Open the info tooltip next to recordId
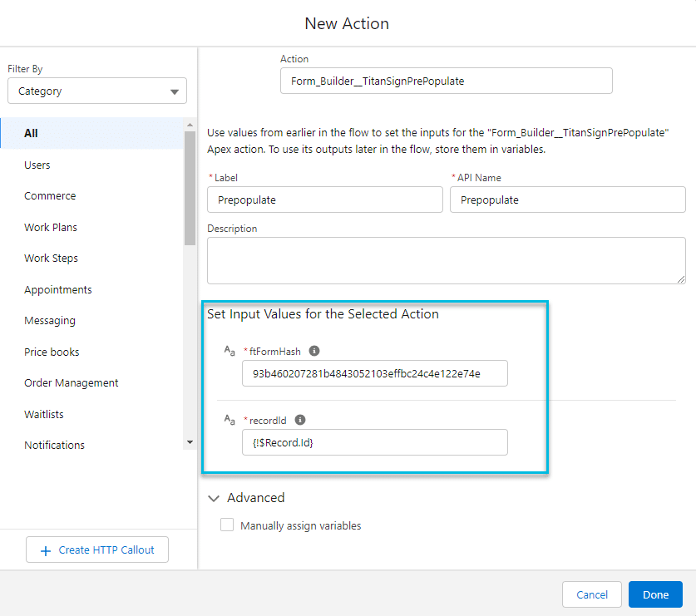Image resolution: width=696 pixels, height=616 pixels. 300,420
